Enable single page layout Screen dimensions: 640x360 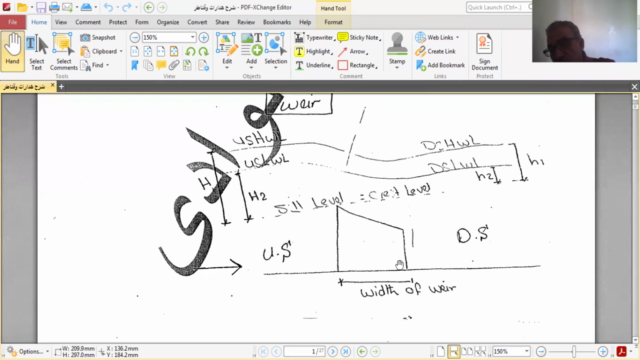(x=440, y=351)
